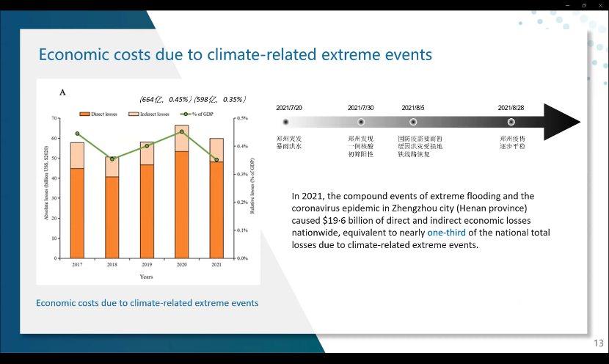
Task: Click the % of GDP legend marker
Action: (x=186, y=114)
